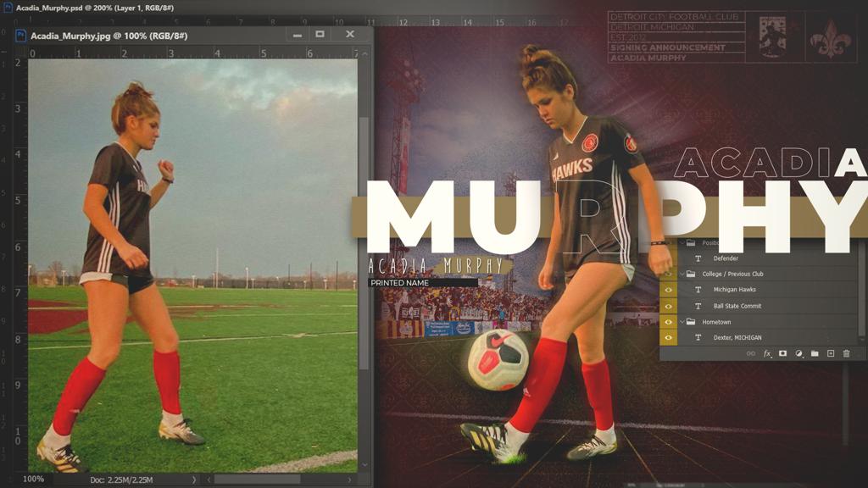Viewport: 868px width, 488px height.
Task: Open the fx layer style menu
Action: tap(767, 353)
